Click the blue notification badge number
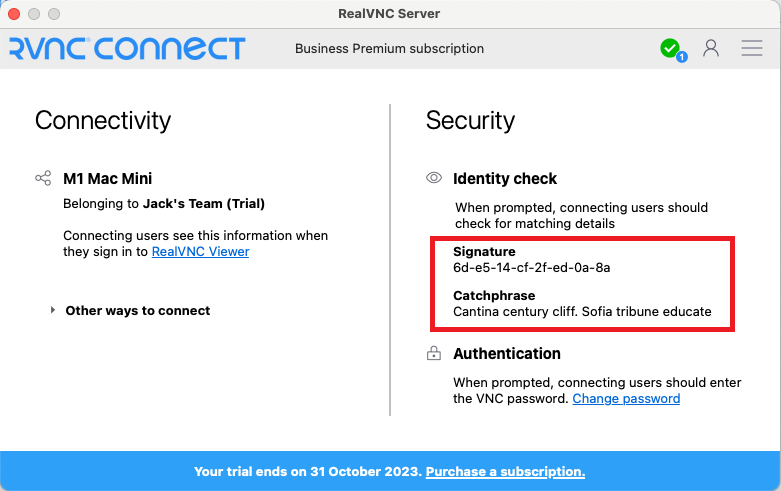Screen dimensions: 781x491 point(682,57)
